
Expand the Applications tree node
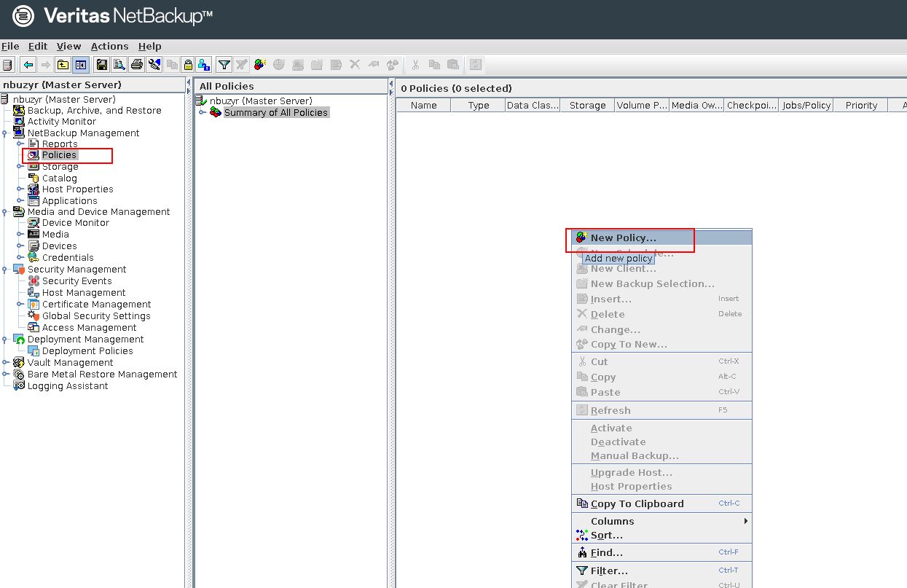click(x=20, y=201)
